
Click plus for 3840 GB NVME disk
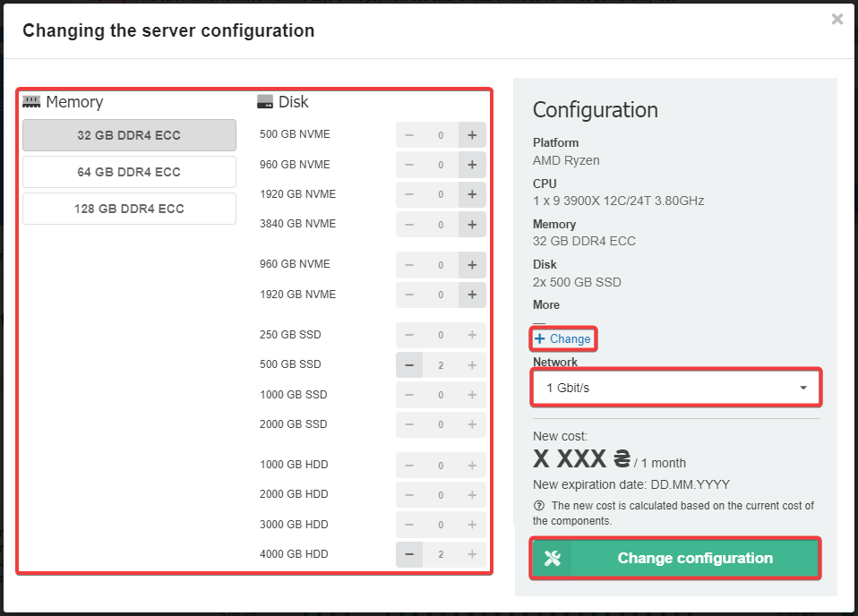[472, 225]
